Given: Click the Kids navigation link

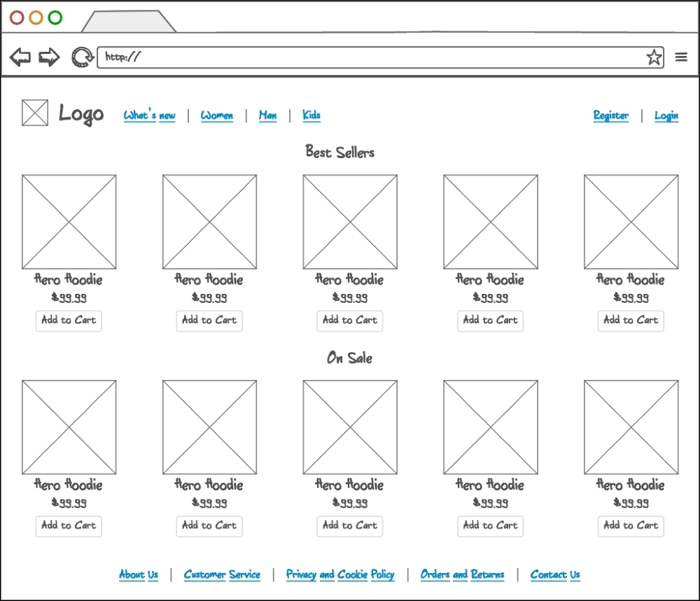Looking at the screenshot, I should pos(311,115).
